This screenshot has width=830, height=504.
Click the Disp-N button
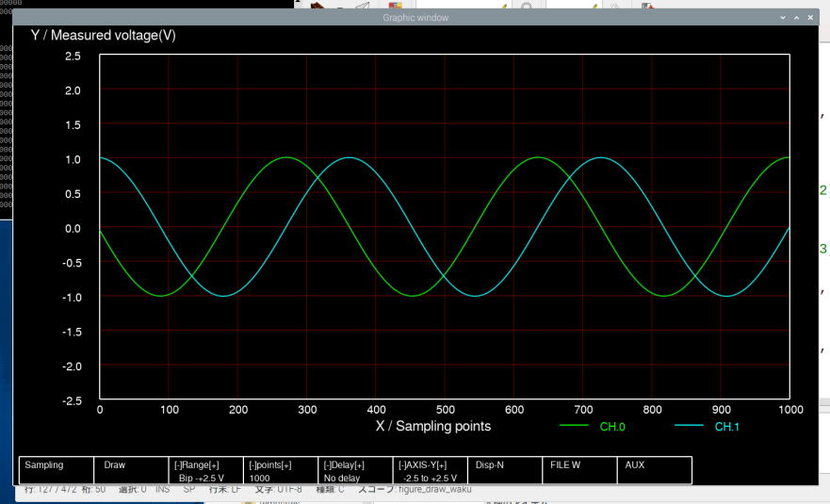click(x=505, y=470)
